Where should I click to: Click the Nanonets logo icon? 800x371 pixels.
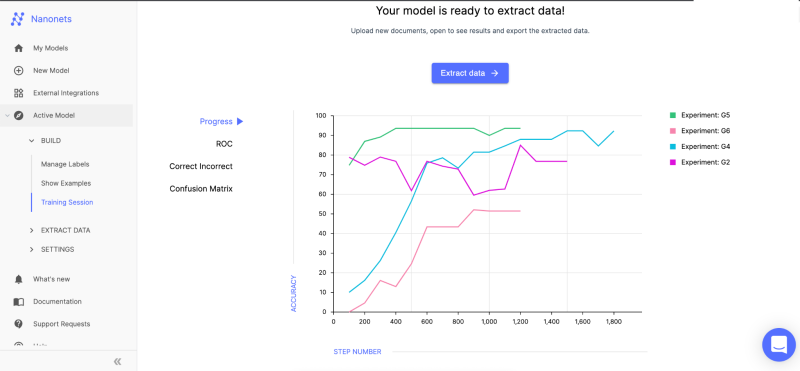click(17, 19)
